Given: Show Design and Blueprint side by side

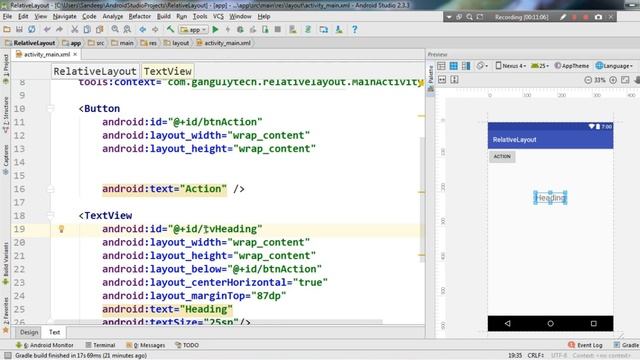Looking at the screenshot, I should point(466,66).
